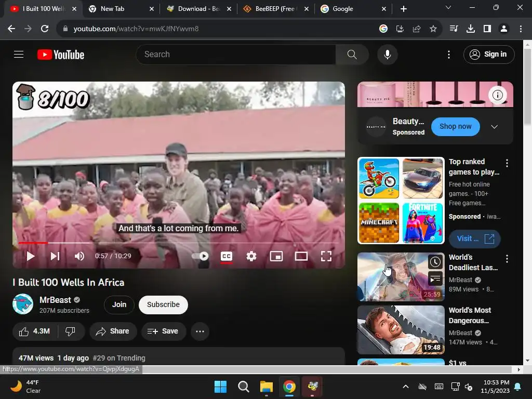Expand the Beauty sponsored ad chevron
Screen dimensions: 532x399
click(x=494, y=127)
